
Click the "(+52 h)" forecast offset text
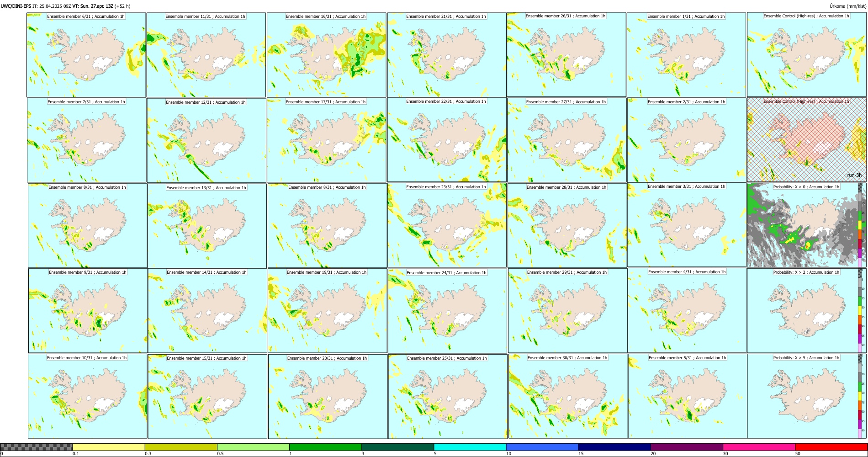click(122, 6)
